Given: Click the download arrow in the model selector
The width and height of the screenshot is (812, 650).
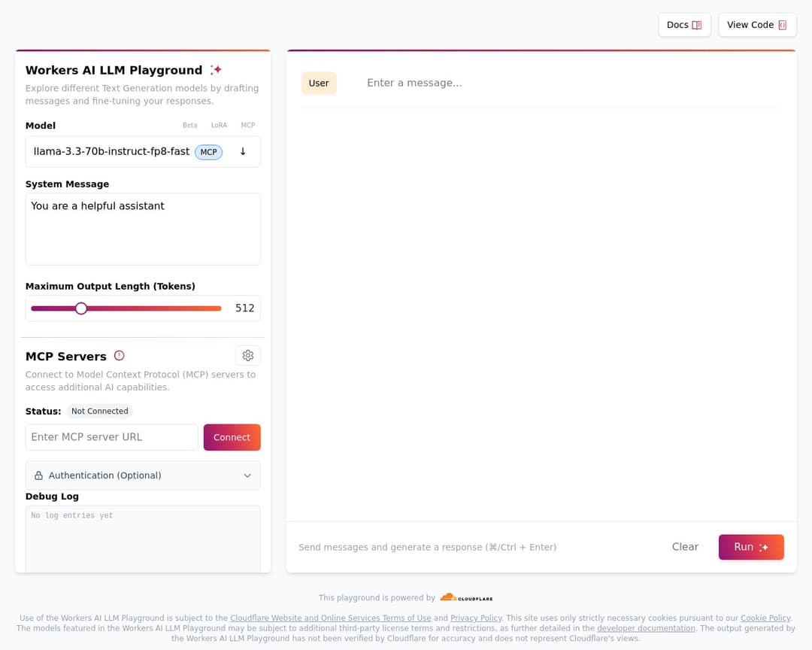Looking at the screenshot, I should click(243, 151).
